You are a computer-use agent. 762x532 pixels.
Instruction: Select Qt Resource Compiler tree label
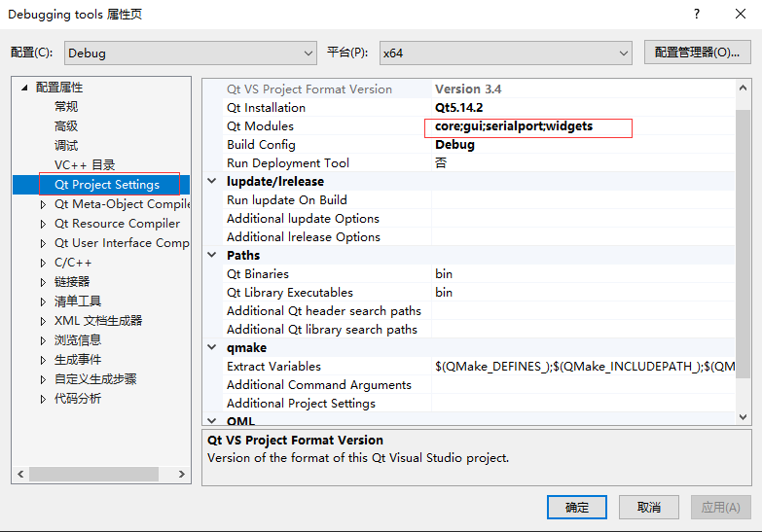pos(117,224)
